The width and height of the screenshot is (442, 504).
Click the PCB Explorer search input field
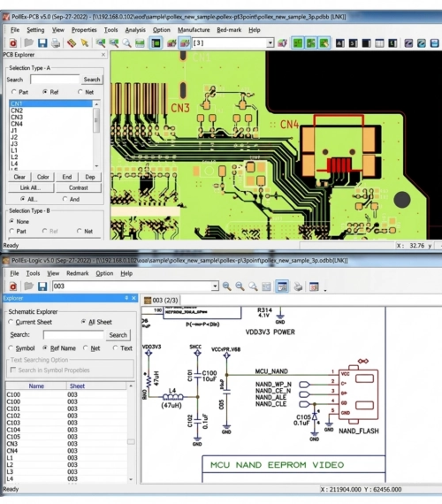coord(55,80)
